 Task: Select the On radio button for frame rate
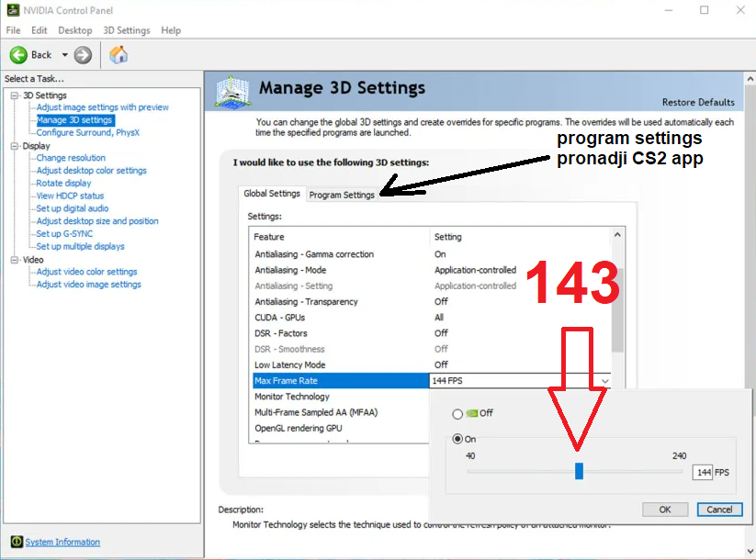tap(458, 440)
